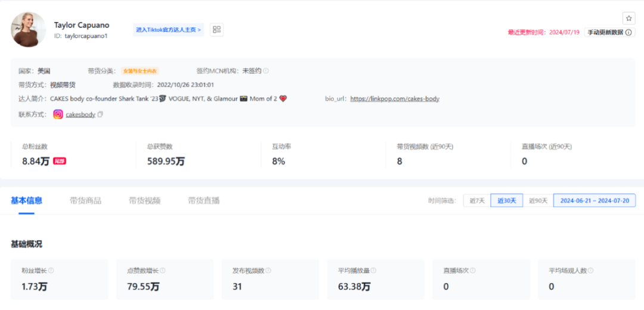
Task: Open the 2024-06-21 ~ 2024-07-20 date range picker
Action: 594,200
